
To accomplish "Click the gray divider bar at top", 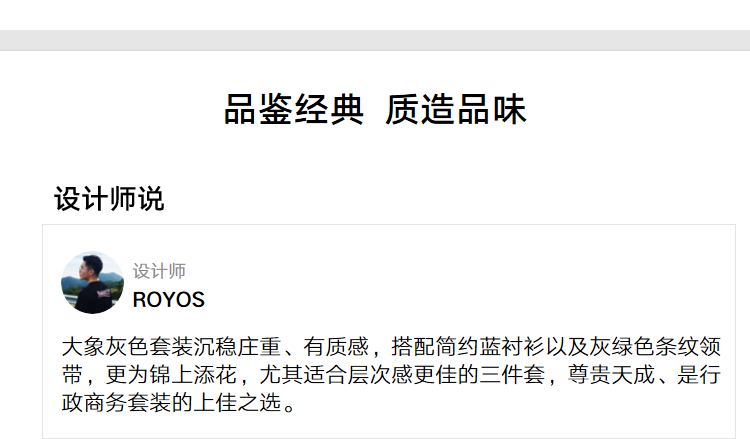I will pyautogui.click(x=375, y=40).
